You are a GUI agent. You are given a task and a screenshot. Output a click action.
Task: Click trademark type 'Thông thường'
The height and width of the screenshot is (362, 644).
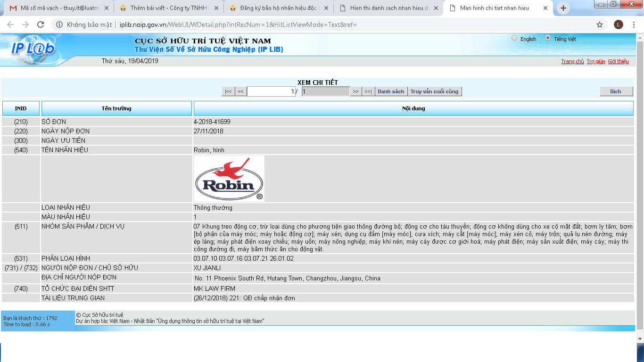pos(213,207)
